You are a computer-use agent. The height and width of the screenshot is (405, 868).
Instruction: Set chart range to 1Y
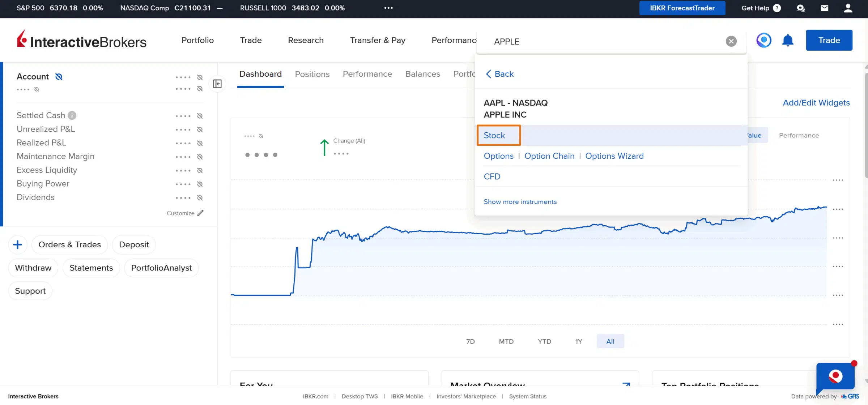click(x=579, y=341)
